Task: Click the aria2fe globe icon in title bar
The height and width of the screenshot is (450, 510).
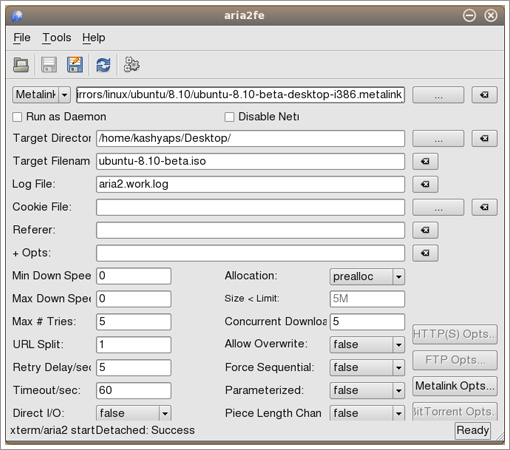Action: click(x=17, y=16)
